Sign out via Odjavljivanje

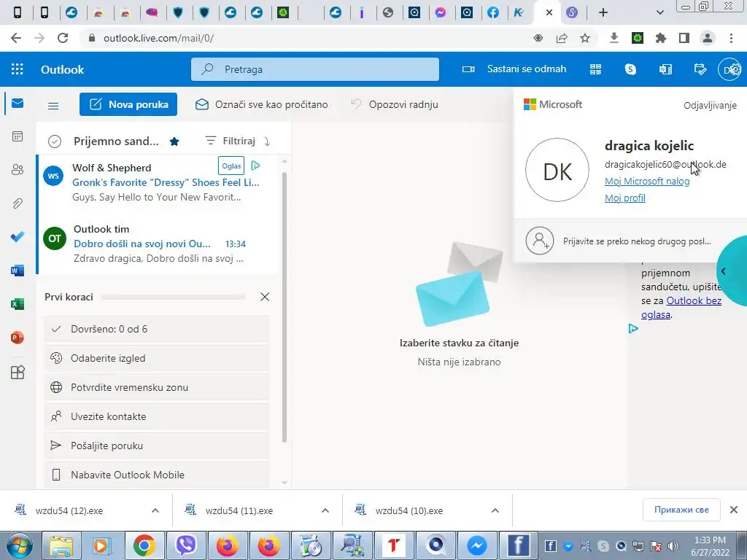710,105
